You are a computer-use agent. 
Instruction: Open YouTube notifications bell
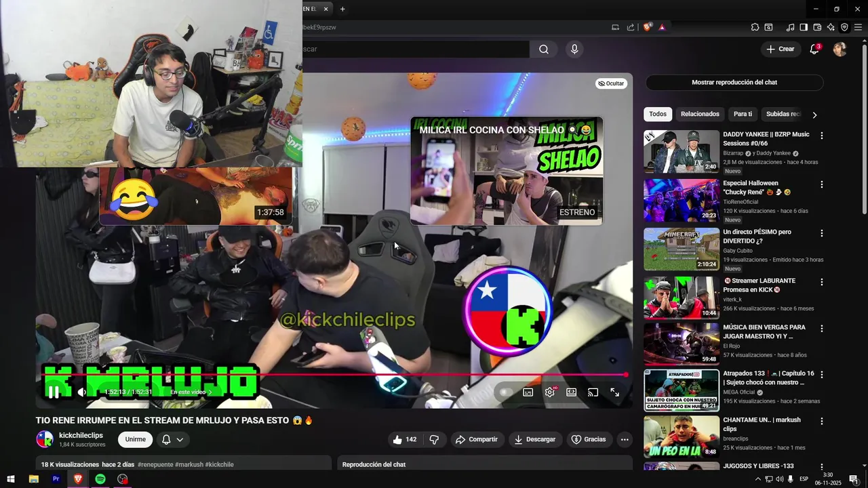click(814, 49)
